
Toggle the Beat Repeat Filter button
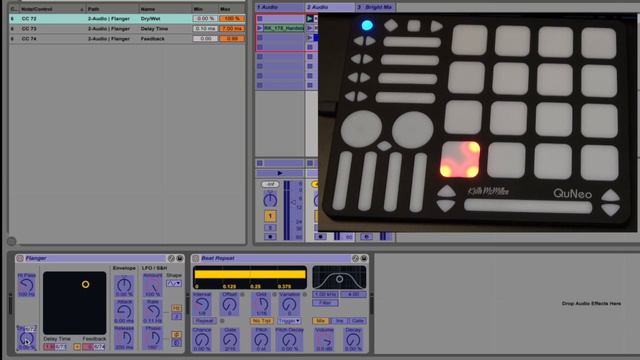(325, 303)
